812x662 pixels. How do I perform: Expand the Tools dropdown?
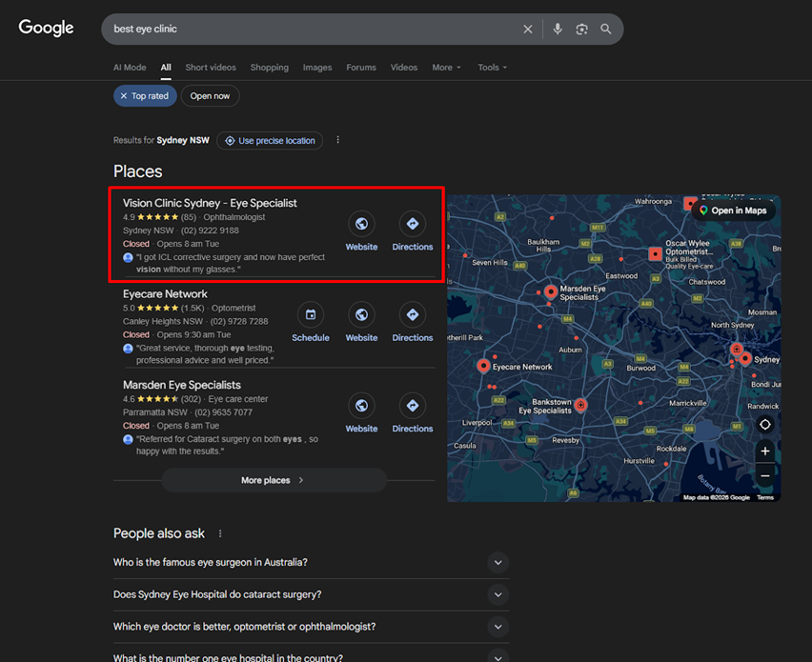coord(492,68)
